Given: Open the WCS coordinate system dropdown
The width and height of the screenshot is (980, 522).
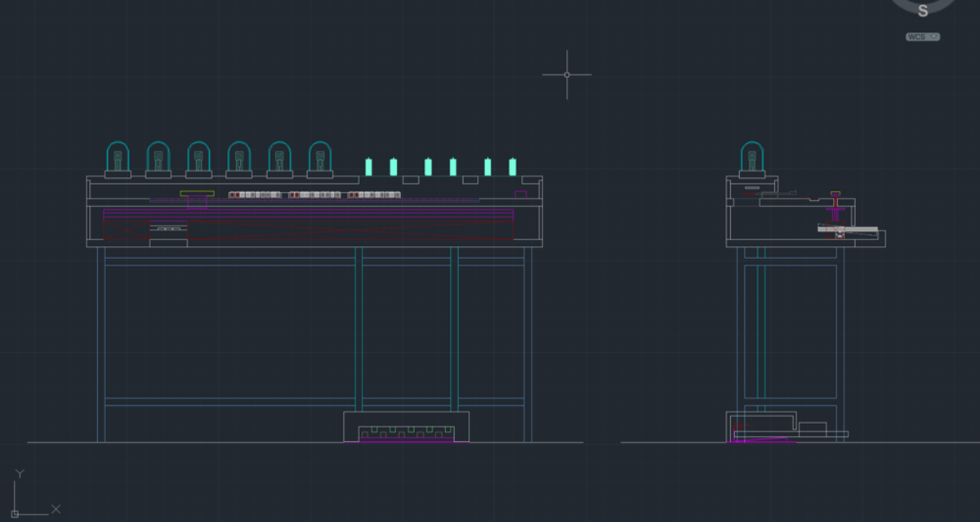Looking at the screenshot, I should point(923,37).
